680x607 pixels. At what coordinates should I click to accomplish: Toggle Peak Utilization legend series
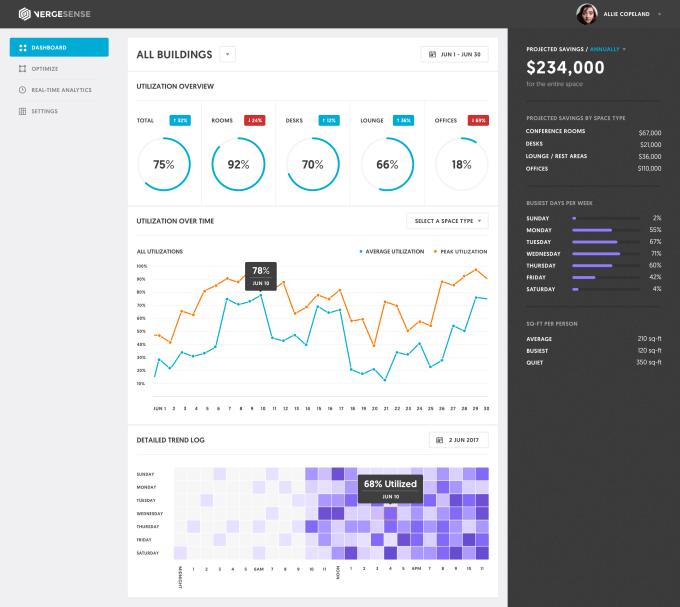(x=461, y=251)
